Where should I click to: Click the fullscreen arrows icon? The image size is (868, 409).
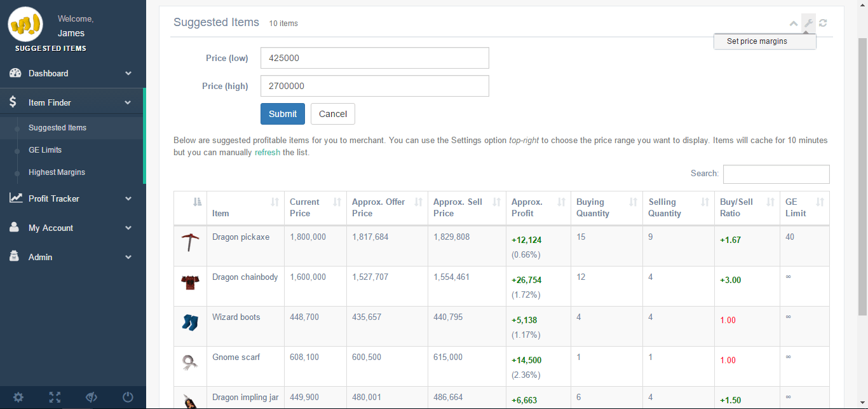(55, 398)
